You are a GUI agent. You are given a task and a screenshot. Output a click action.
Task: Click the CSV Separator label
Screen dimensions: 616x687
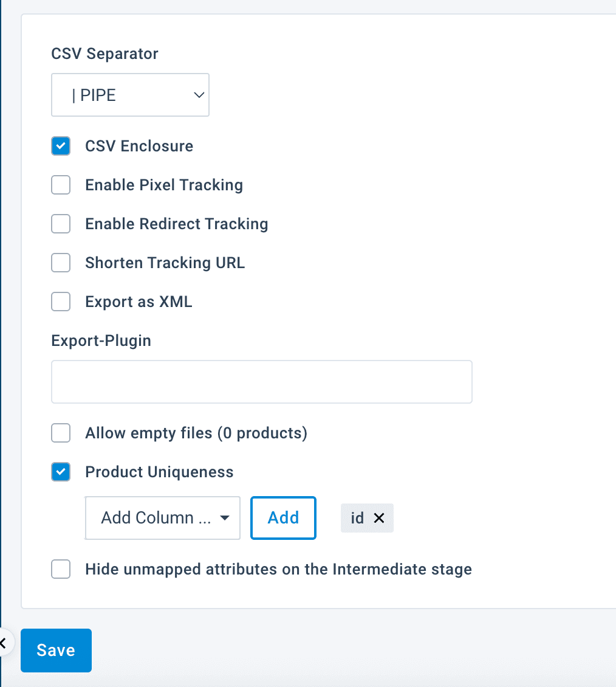pyautogui.click(x=104, y=54)
